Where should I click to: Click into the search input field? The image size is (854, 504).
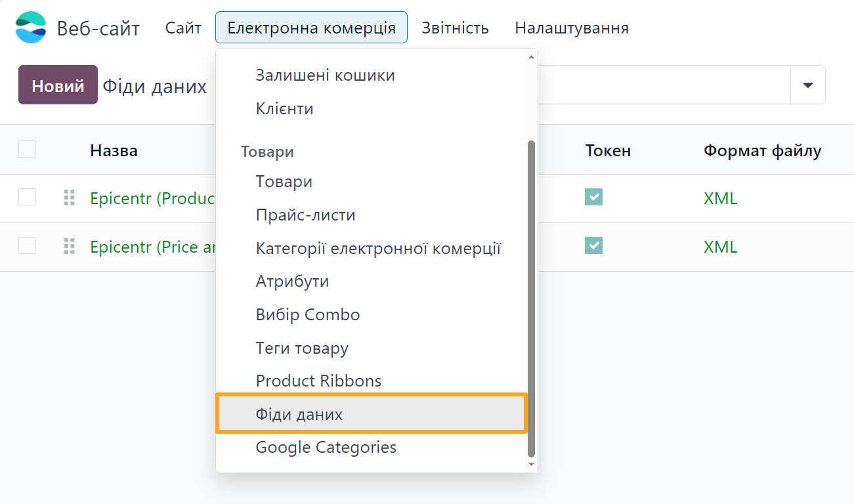coord(664,85)
